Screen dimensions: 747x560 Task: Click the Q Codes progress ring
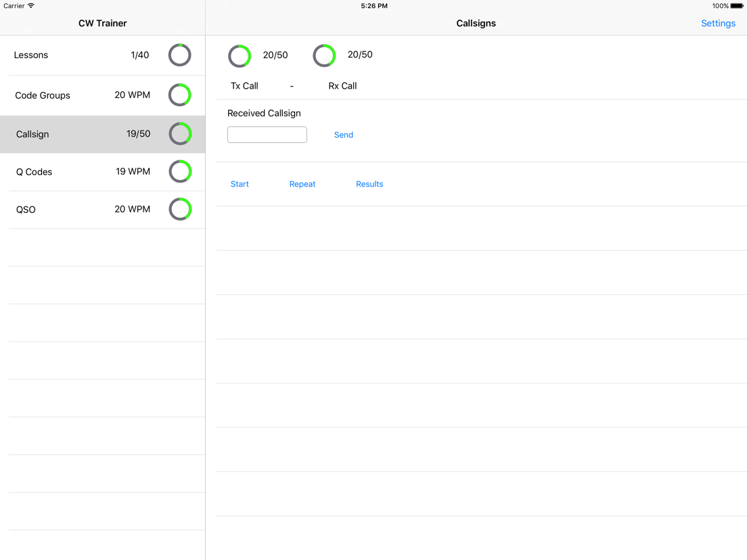pos(180,171)
